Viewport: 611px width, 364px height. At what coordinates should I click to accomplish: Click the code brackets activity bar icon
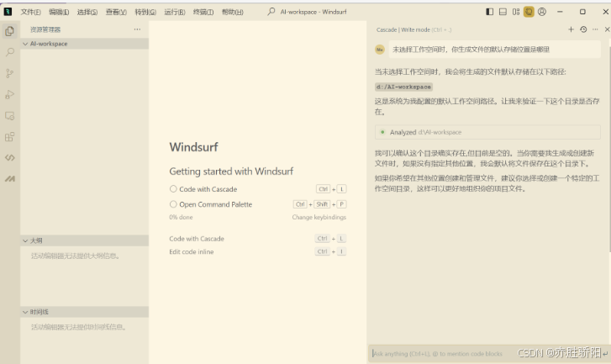[x=10, y=158]
